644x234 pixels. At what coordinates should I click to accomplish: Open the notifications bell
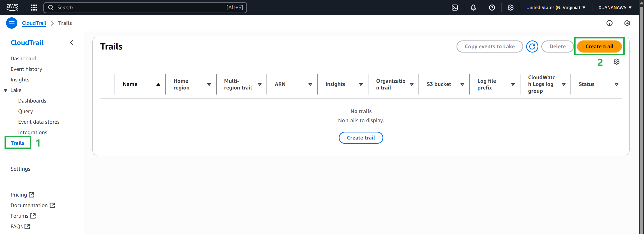[473, 8]
